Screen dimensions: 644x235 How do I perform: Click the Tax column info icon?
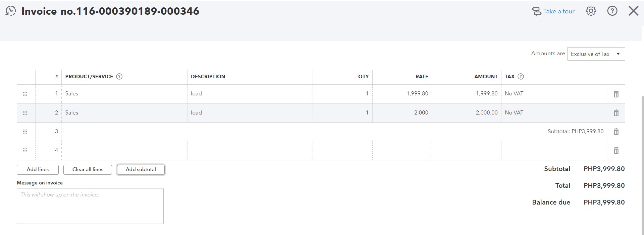pos(521,76)
